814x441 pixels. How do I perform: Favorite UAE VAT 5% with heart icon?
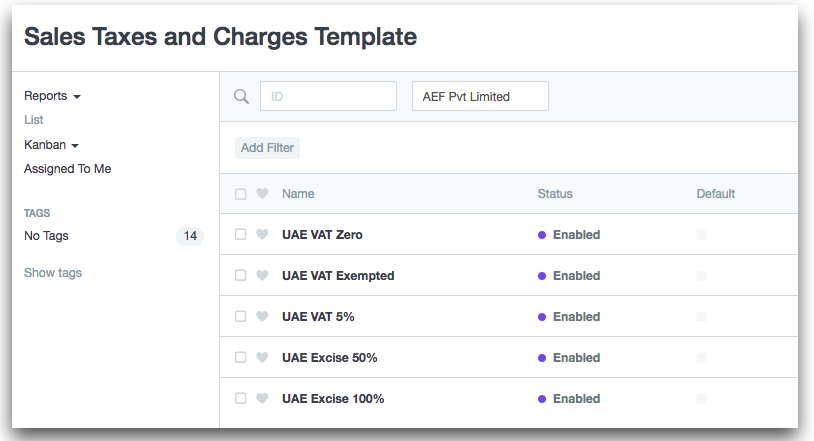tap(262, 317)
